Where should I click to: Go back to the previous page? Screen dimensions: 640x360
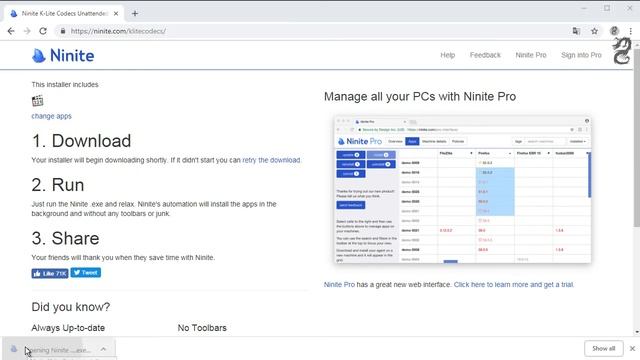click(11, 31)
